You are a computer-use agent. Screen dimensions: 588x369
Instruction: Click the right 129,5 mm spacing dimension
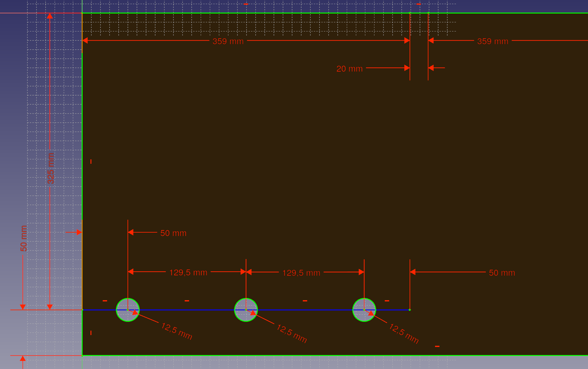[x=301, y=273]
